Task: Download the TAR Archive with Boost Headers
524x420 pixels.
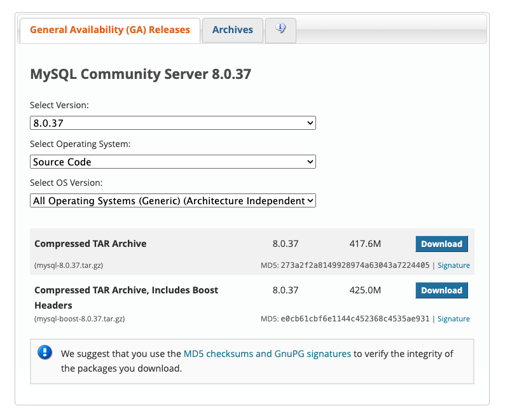Action: 441,290
